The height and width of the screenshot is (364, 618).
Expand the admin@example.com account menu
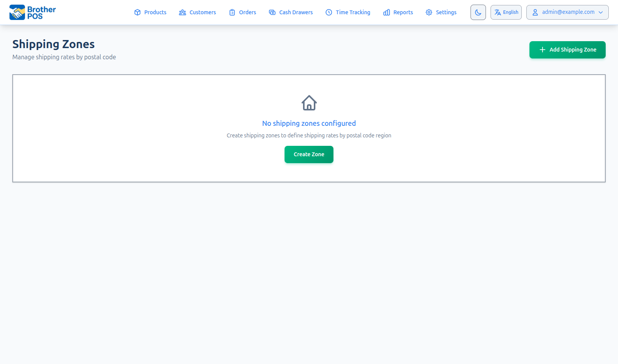click(x=567, y=12)
